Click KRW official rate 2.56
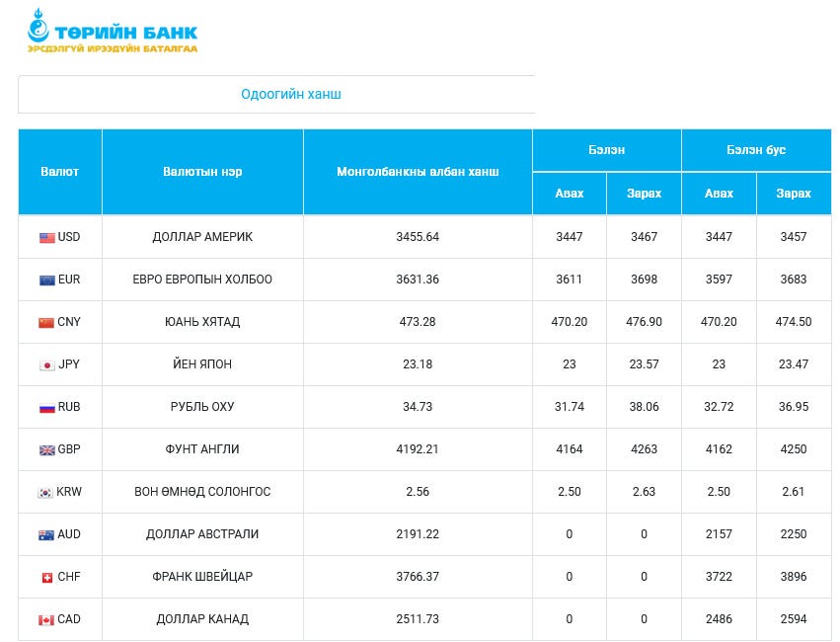The height and width of the screenshot is (642, 840). pos(418,492)
